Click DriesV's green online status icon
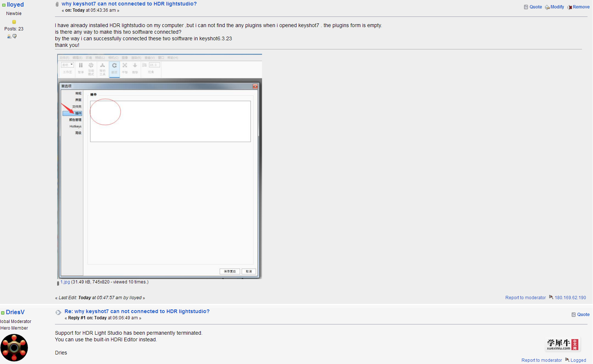The image size is (593, 364). [3, 313]
